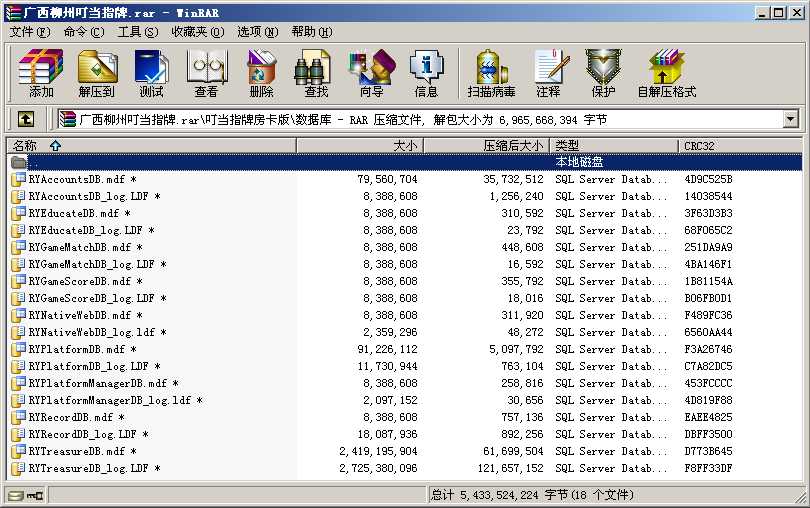Click size value 91,226,112

(x=387, y=349)
